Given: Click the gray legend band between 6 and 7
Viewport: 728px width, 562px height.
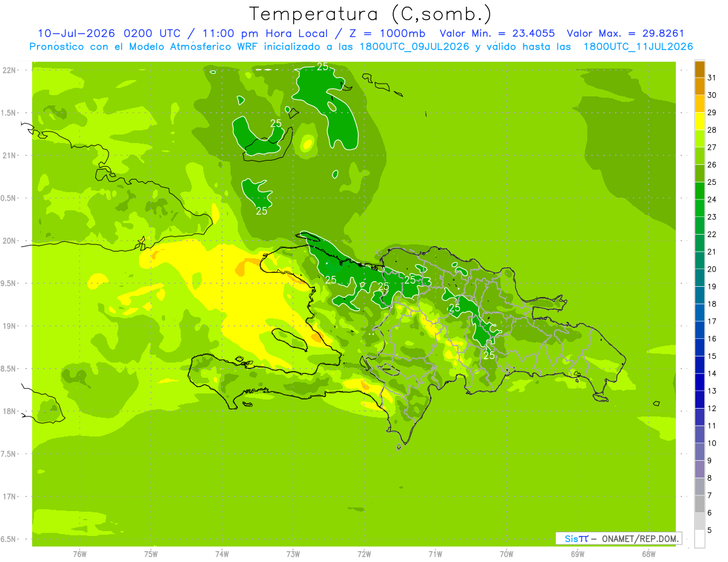Looking at the screenshot, I should point(699,504).
